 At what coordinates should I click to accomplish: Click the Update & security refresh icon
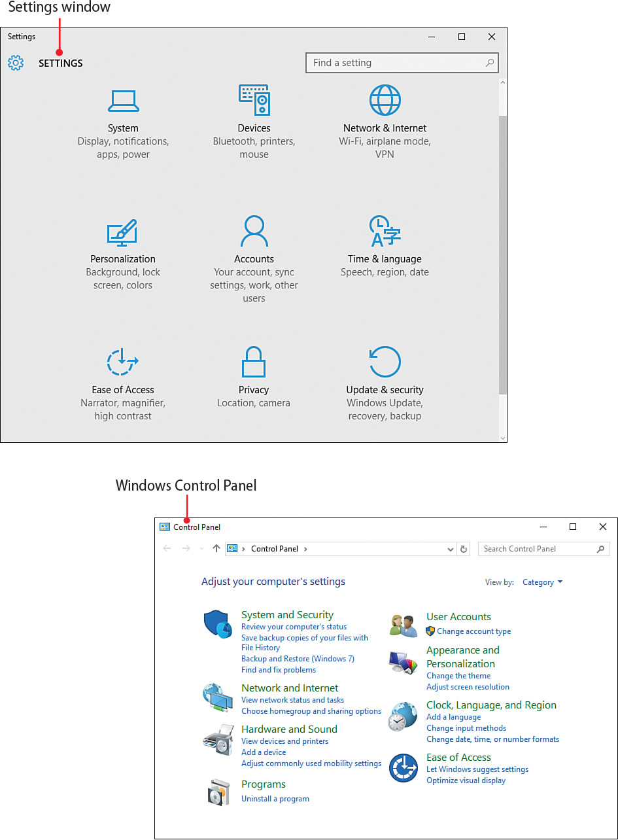pyautogui.click(x=385, y=362)
